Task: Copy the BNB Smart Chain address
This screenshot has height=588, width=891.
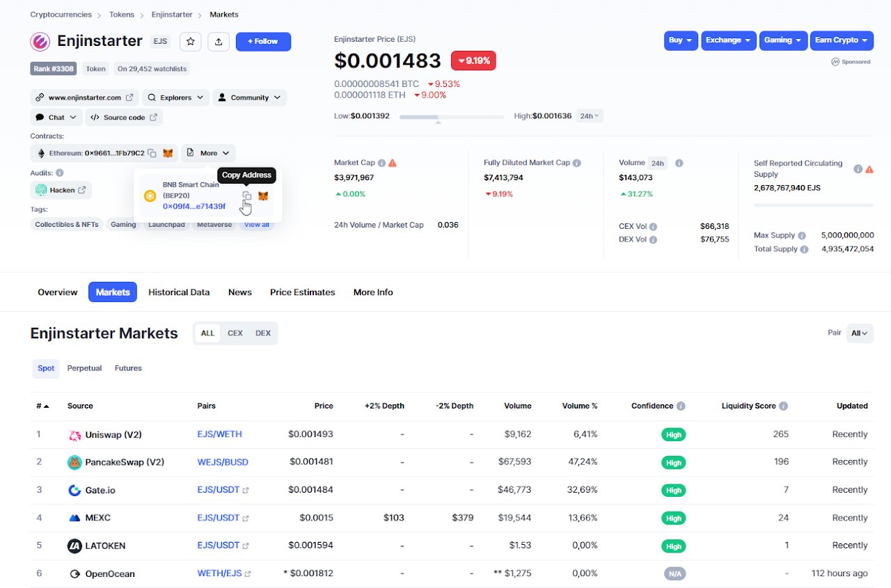Action: click(x=246, y=196)
